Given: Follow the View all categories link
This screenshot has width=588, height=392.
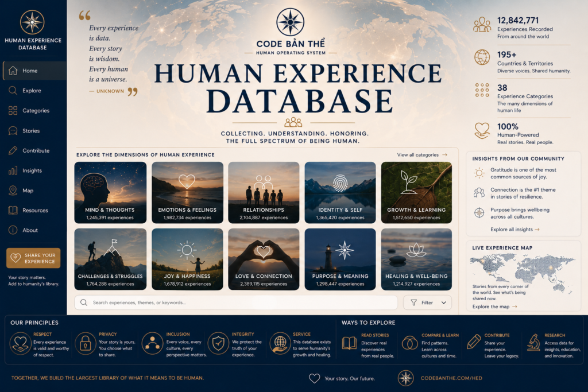Looking at the screenshot, I should (x=422, y=155).
